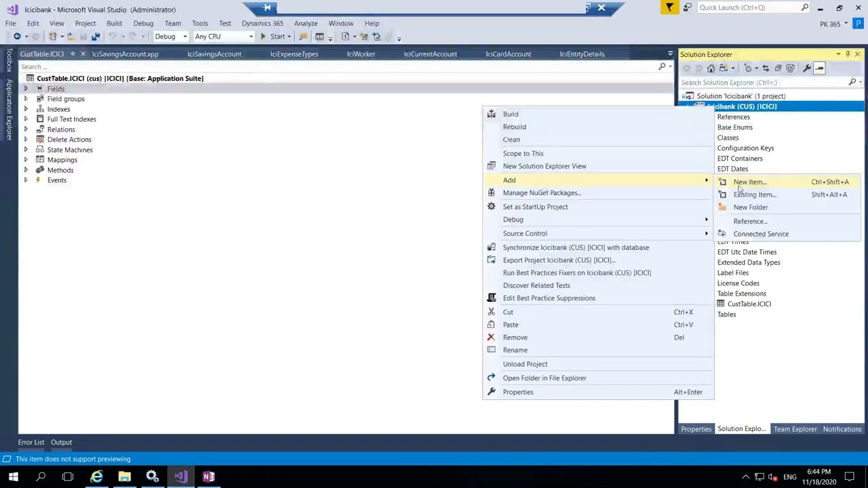Click the yellow notifications filter flag icon
868x488 pixels.
(669, 7)
